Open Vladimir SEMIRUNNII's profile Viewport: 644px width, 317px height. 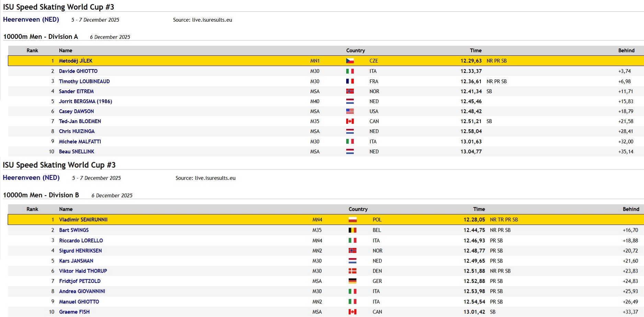(x=83, y=220)
